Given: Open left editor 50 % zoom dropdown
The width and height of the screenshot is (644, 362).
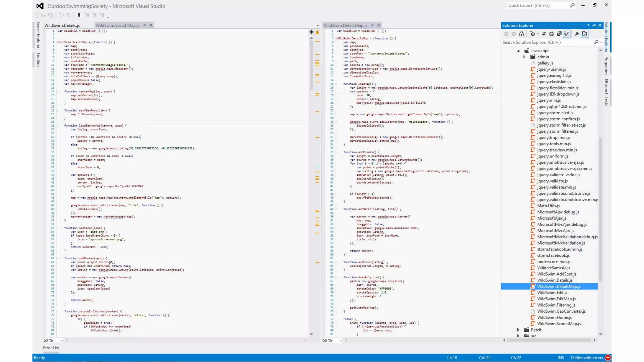Looking at the screenshot, I should (62, 340).
